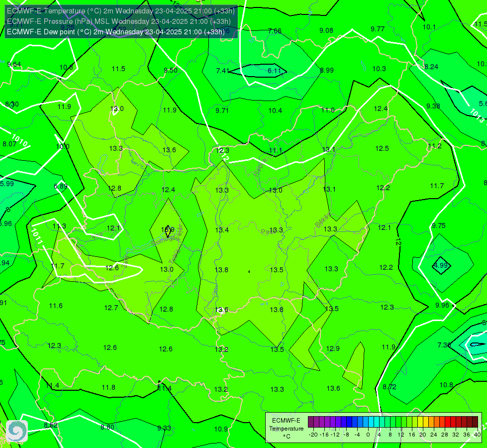487x448 pixels.
Task: Click the Heves region label on map
Action: point(260,167)
